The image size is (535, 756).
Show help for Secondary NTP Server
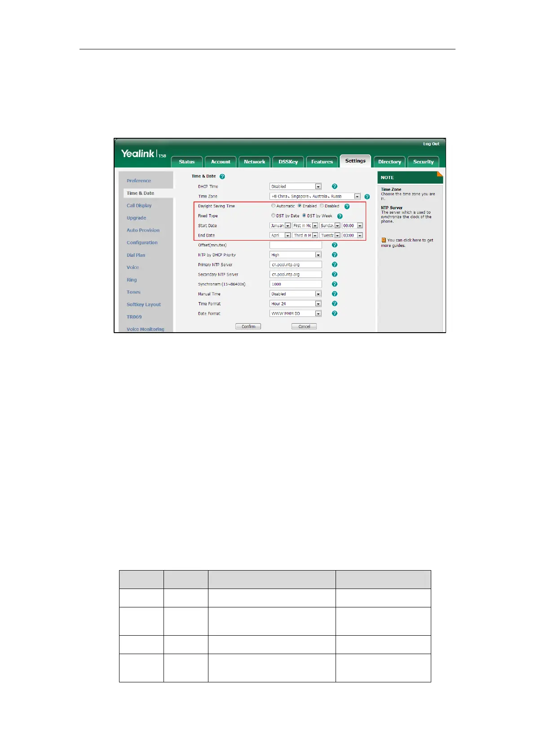click(334, 274)
